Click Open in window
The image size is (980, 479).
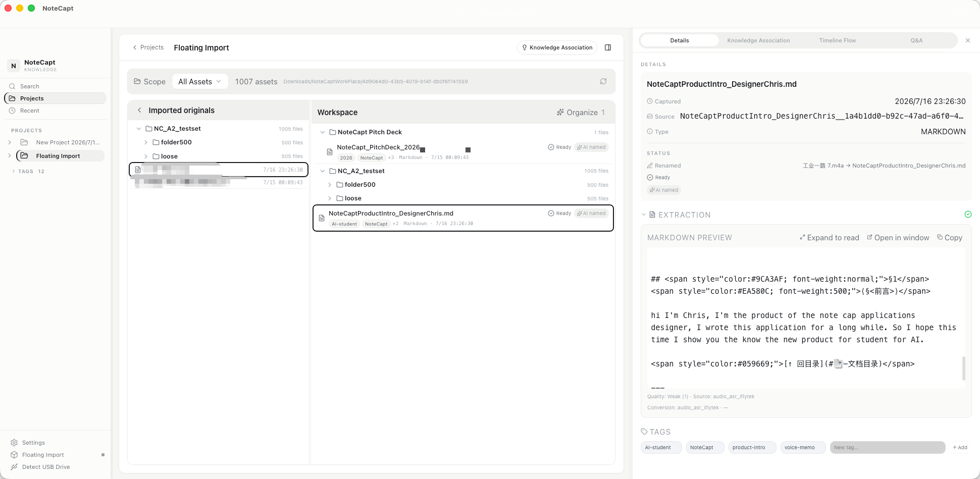pyautogui.click(x=898, y=238)
